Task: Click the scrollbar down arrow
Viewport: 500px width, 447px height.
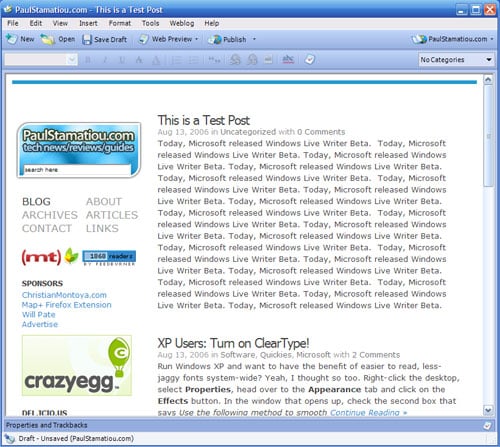Action: click(x=488, y=410)
